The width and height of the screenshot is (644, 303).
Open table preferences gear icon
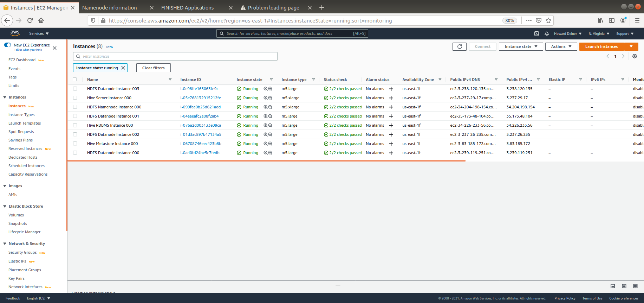click(x=635, y=56)
